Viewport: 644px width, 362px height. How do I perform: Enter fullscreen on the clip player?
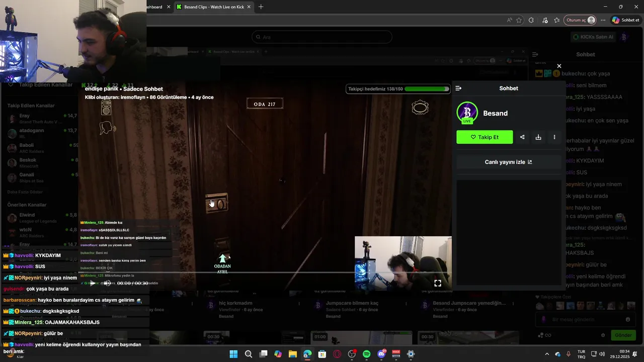pos(438,283)
